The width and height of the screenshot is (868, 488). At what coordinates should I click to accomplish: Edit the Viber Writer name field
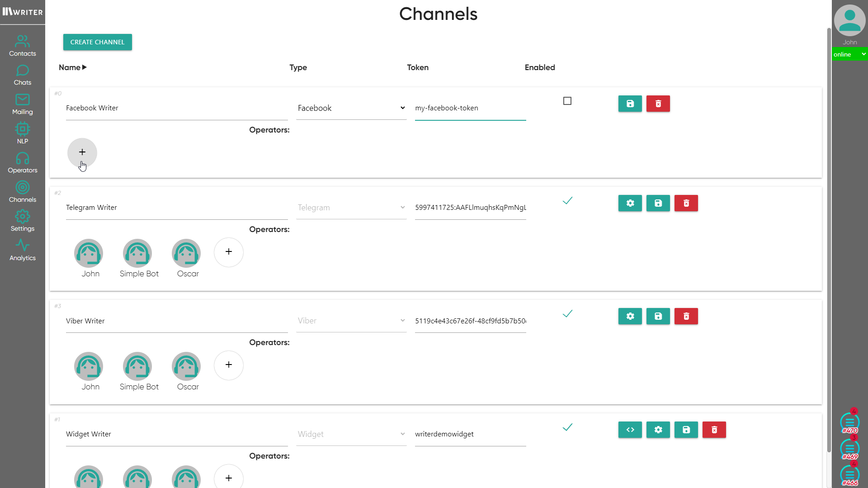tap(177, 321)
